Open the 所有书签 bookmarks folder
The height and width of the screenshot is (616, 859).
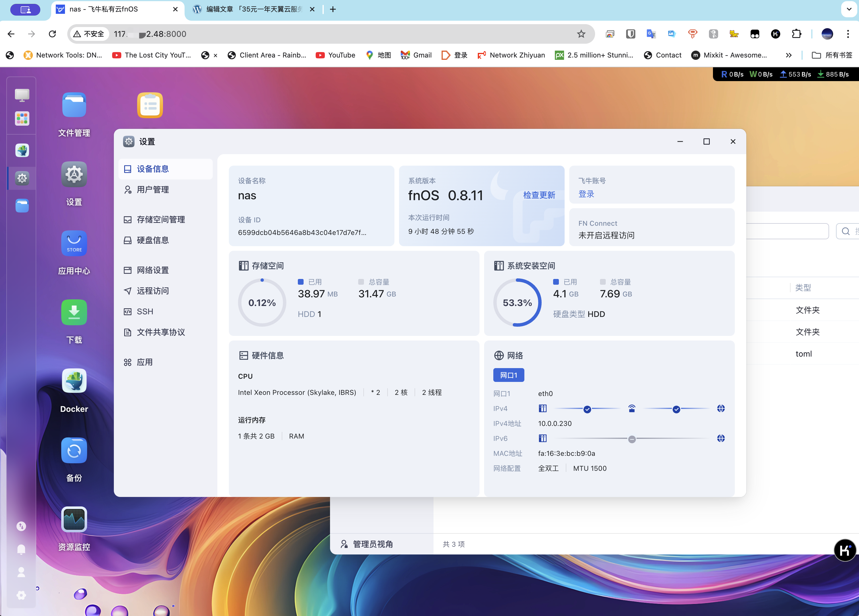(832, 55)
